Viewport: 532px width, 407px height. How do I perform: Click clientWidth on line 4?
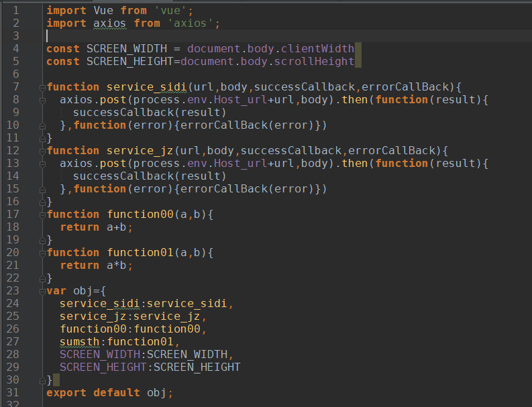point(317,49)
